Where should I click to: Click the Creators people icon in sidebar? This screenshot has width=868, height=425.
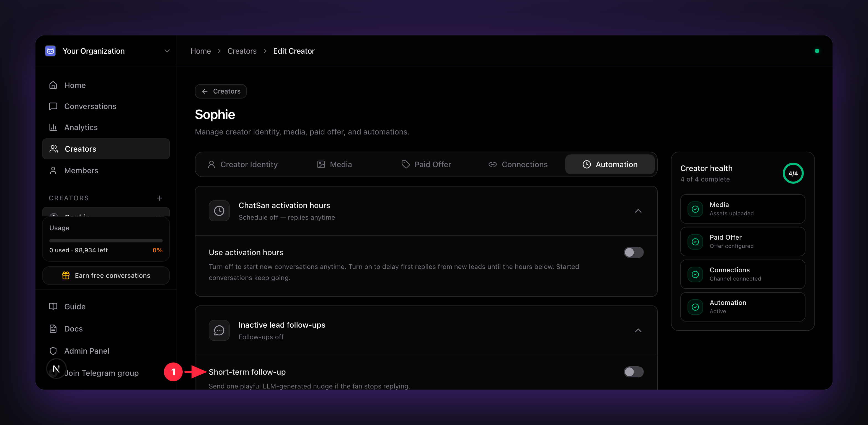click(54, 149)
